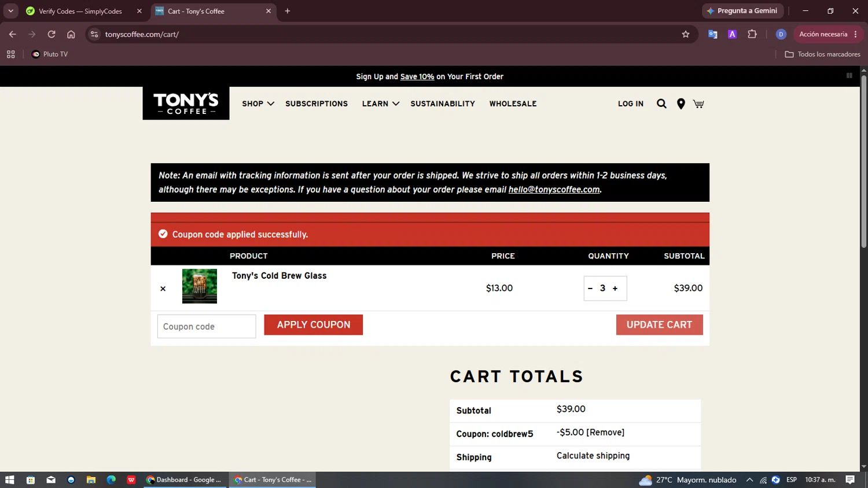Open the WHOLESALE menu item
The width and height of the screenshot is (868, 488).
(513, 103)
